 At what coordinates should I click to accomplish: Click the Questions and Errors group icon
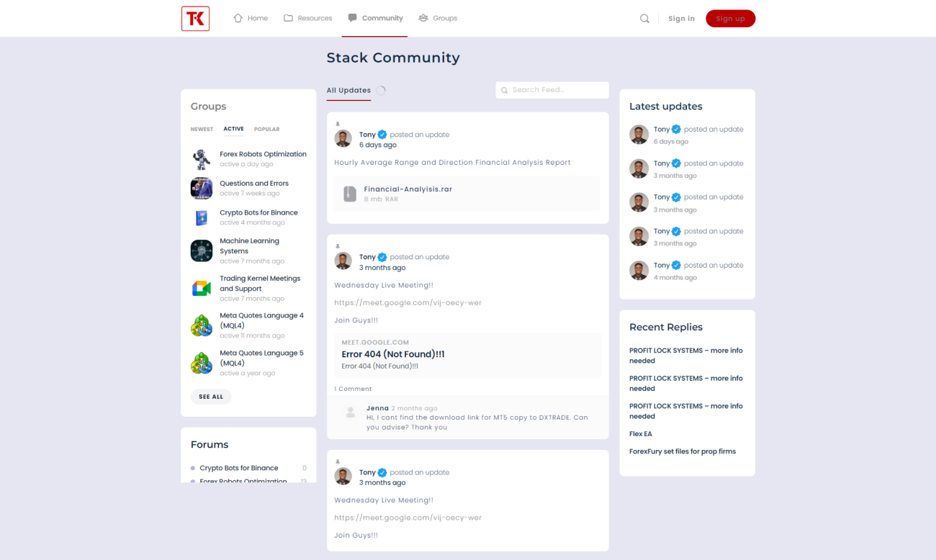(202, 188)
